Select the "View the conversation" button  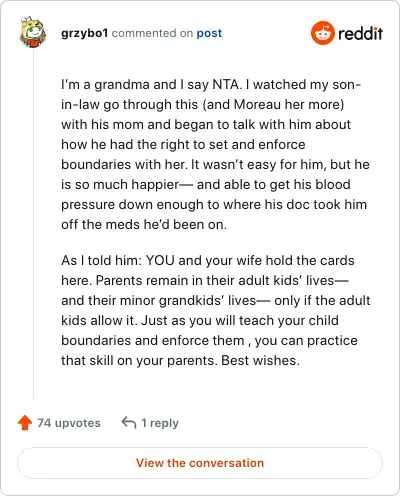200,463
